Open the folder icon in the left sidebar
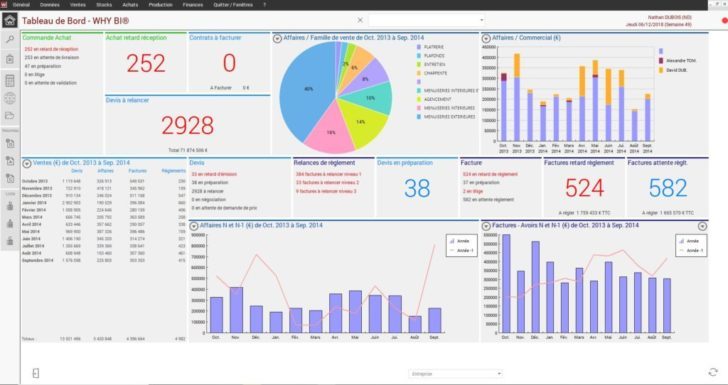The width and height of the screenshot is (728, 385). 10,116
